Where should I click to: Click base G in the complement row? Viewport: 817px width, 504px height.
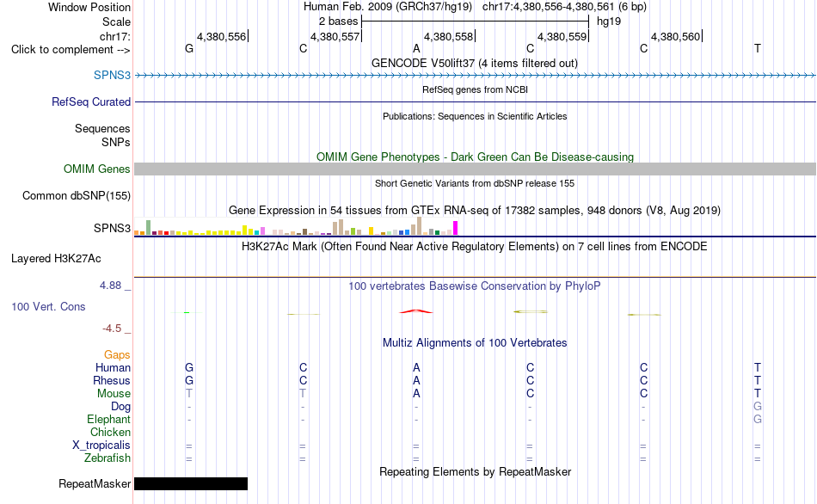(x=189, y=48)
